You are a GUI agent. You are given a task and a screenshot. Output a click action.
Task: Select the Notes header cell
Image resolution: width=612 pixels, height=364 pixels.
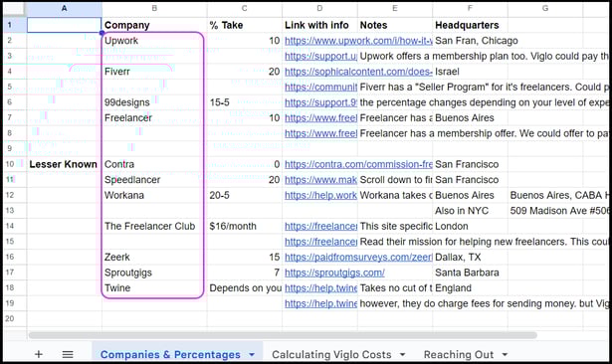tap(395, 25)
